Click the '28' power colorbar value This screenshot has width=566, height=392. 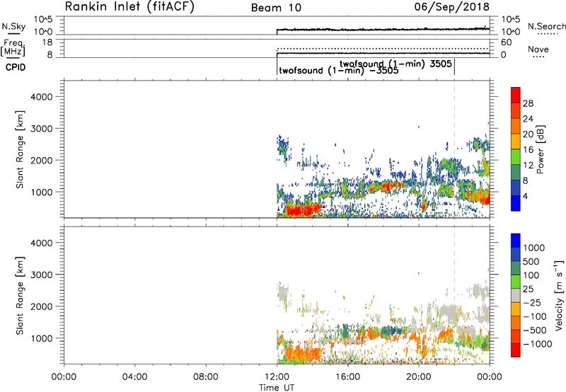pyautogui.click(x=528, y=103)
